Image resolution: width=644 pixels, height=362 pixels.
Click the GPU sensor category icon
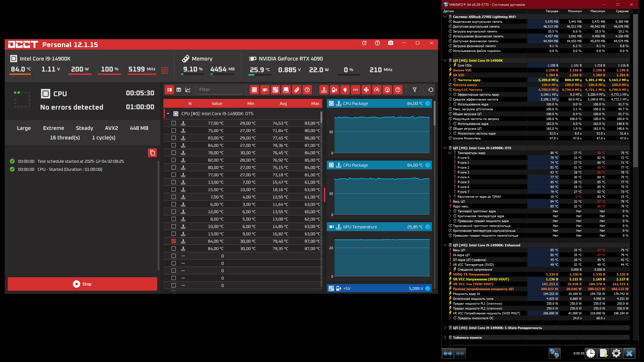(x=265, y=90)
